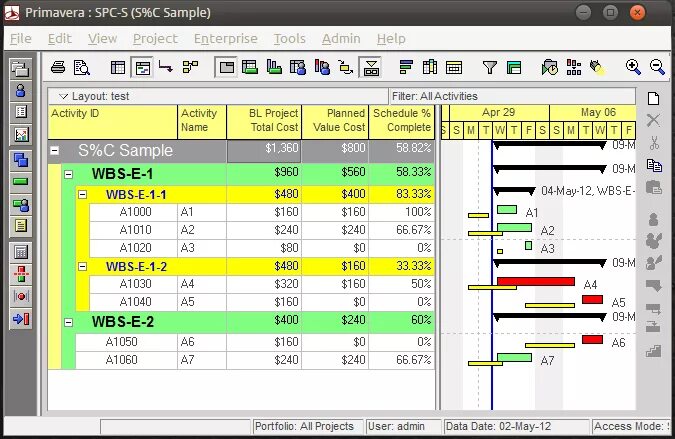The image size is (675, 439).
Task: Click the Print icon in toolbar
Action: 58,67
